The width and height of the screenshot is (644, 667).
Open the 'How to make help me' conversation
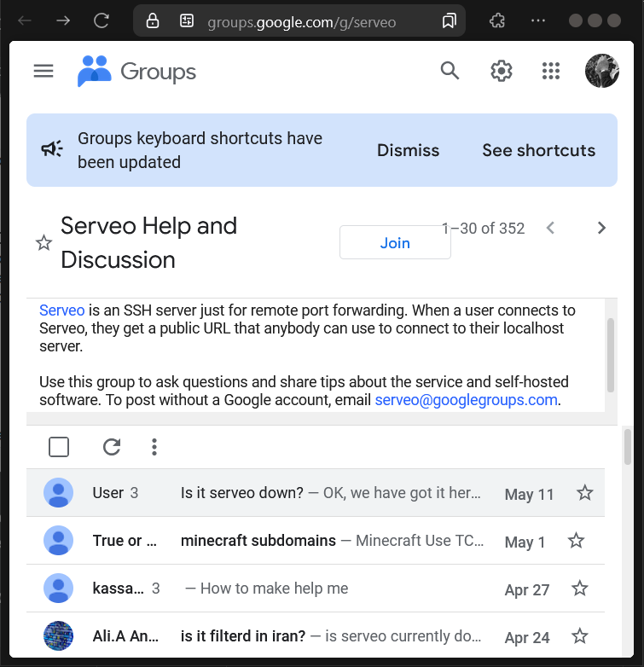click(x=316, y=589)
